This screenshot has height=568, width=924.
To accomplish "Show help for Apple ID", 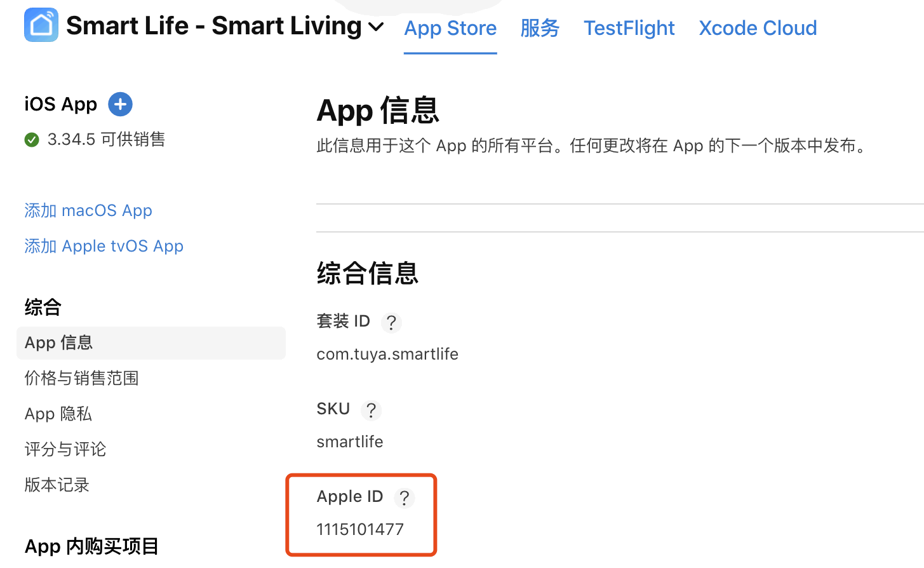I will (x=405, y=498).
